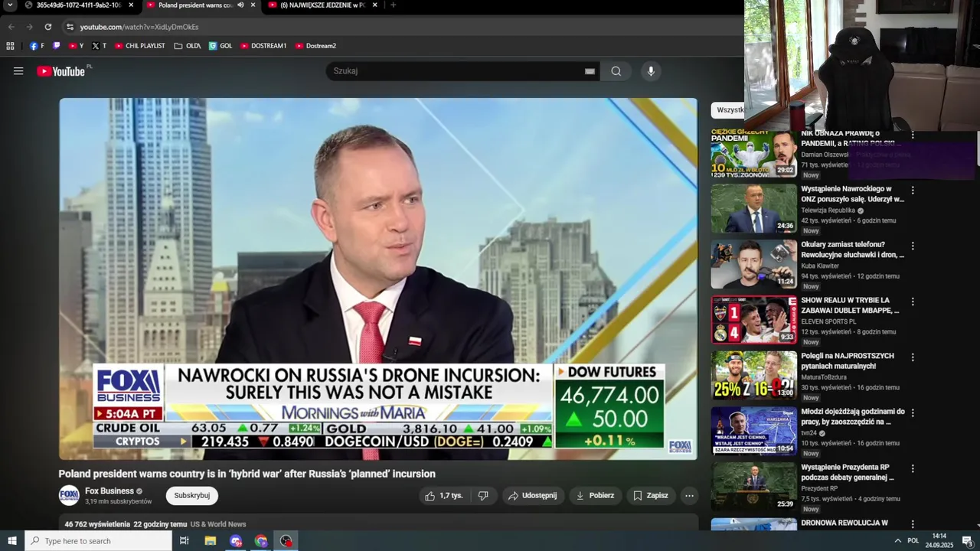The image size is (980, 551).
Task: Open the notification center icon
Action: 967,541
